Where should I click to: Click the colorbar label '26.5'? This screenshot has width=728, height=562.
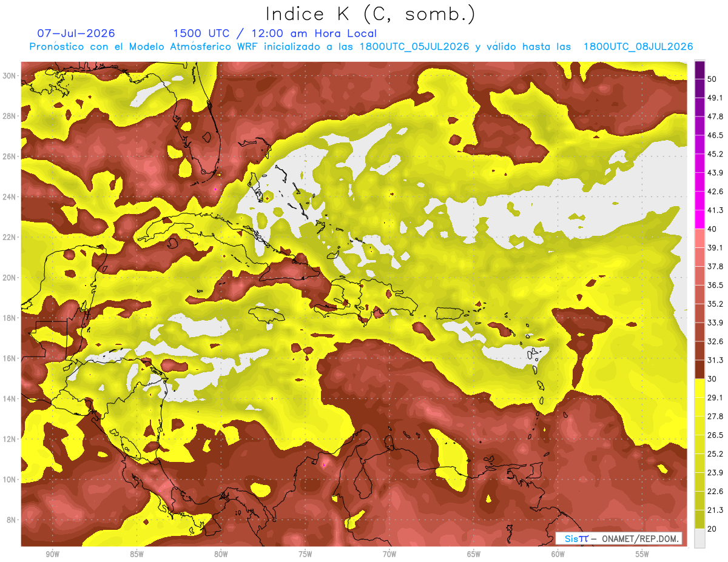[715, 435]
